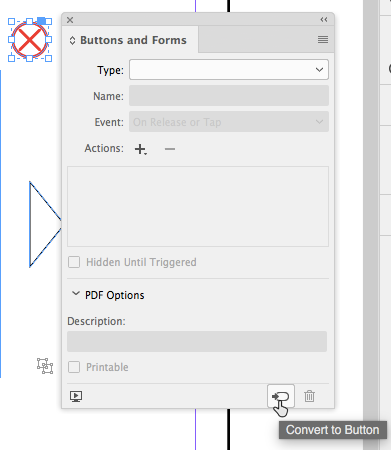Click the Convert to Button icon

[x=281, y=396]
